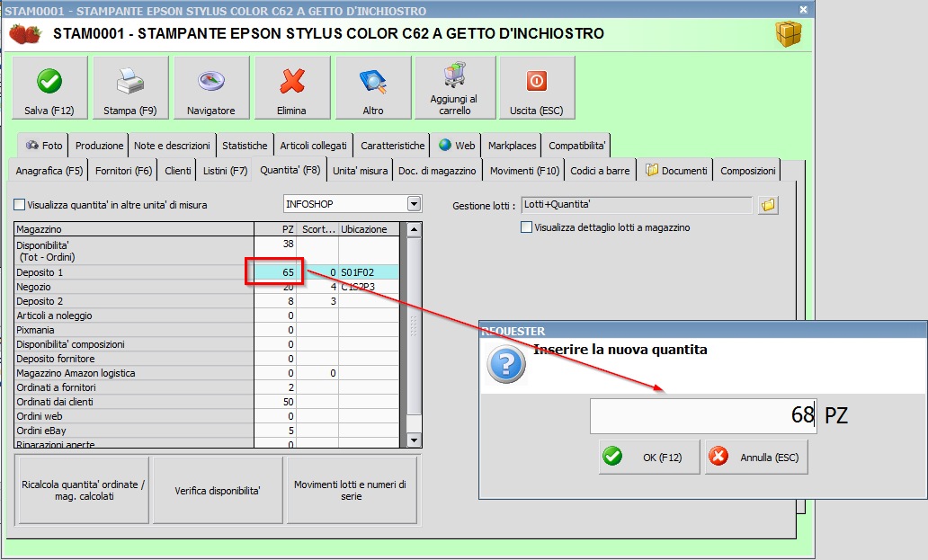928x560 pixels.
Task: Click the shopping cart Aggiungi al carrello icon
Action: point(455,75)
